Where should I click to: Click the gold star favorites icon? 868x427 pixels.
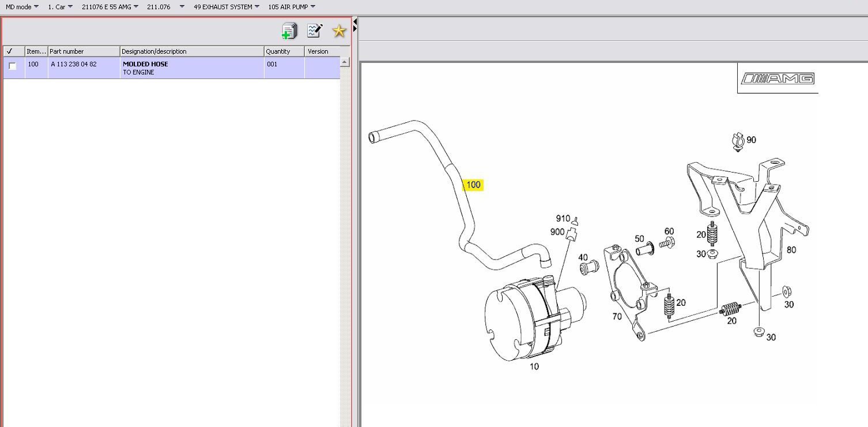click(x=339, y=31)
